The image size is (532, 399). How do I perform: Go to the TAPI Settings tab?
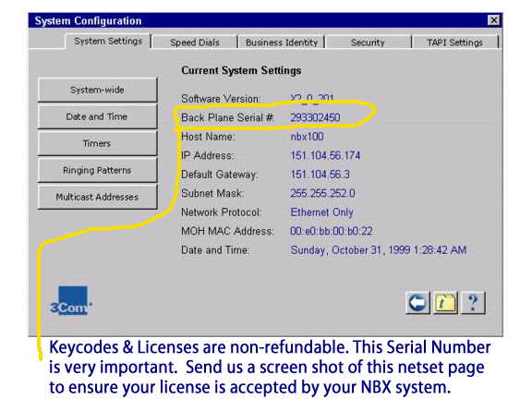(x=454, y=42)
